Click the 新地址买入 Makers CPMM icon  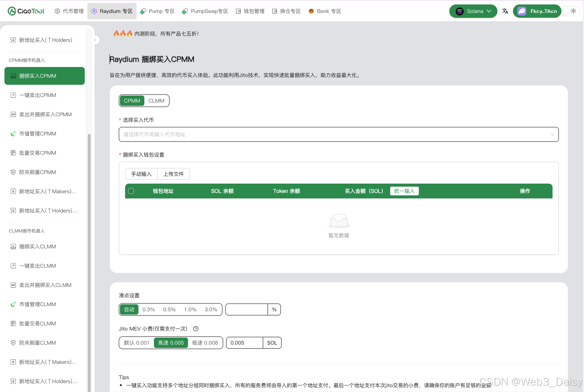[x=13, y=191]
